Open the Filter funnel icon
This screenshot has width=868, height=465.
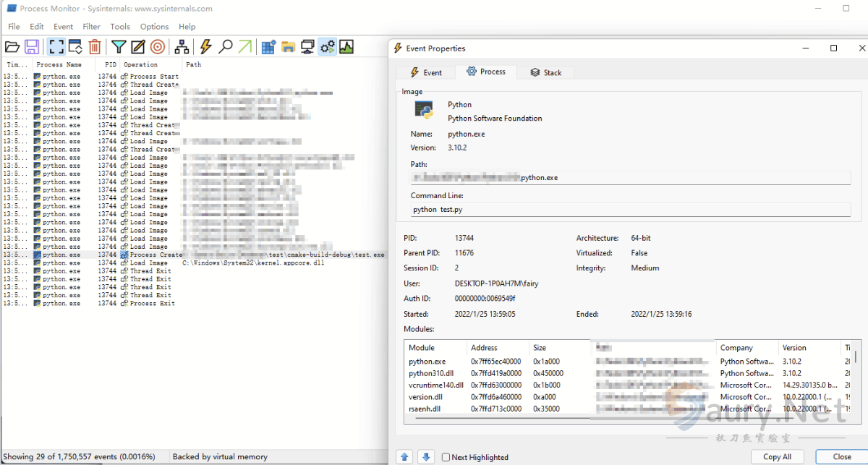[x=119, y=47]
